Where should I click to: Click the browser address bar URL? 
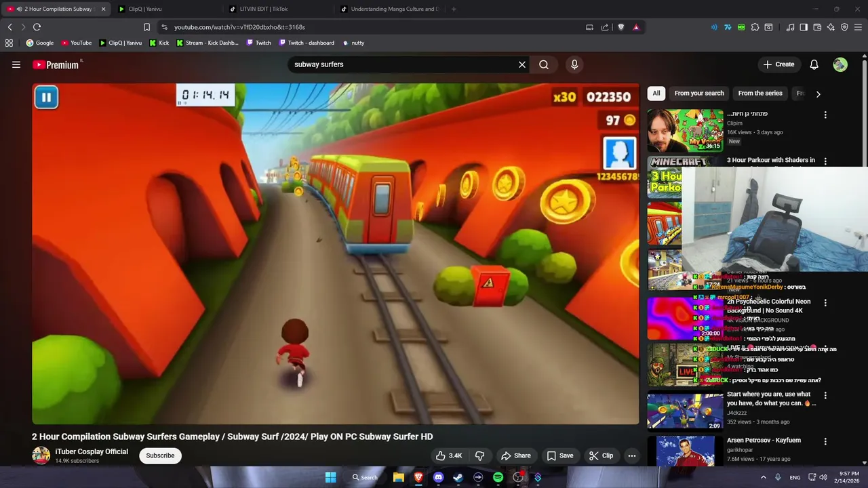239,27
